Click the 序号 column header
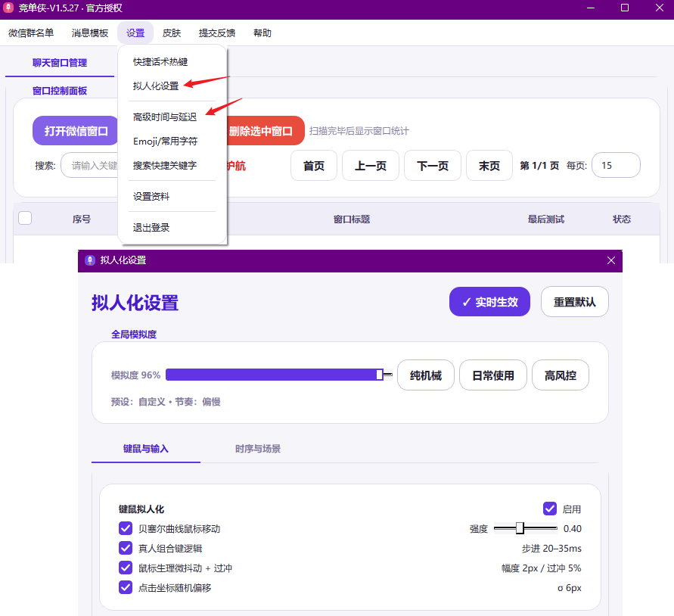 82,219
